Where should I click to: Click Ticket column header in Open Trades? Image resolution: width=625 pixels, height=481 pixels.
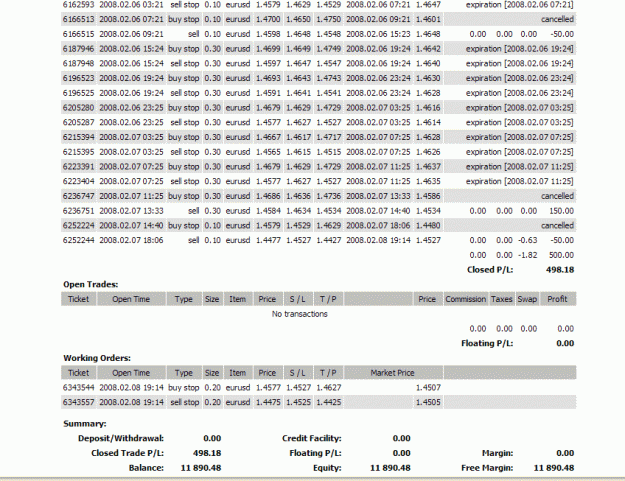[79, 299]
